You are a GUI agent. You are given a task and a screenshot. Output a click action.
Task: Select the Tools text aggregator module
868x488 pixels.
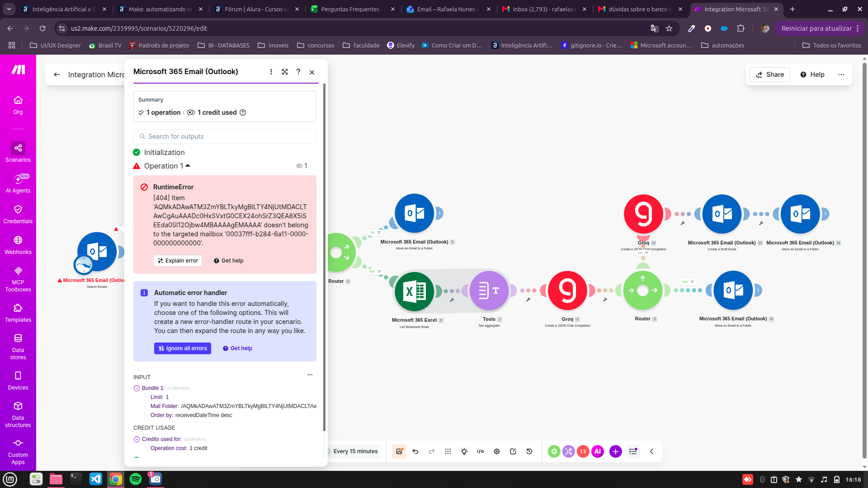pos(489,291)
